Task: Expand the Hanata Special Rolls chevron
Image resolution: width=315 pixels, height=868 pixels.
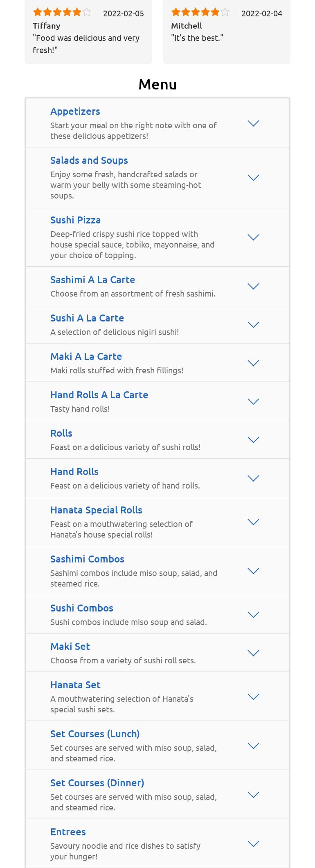Action: [x=254, y=522]
